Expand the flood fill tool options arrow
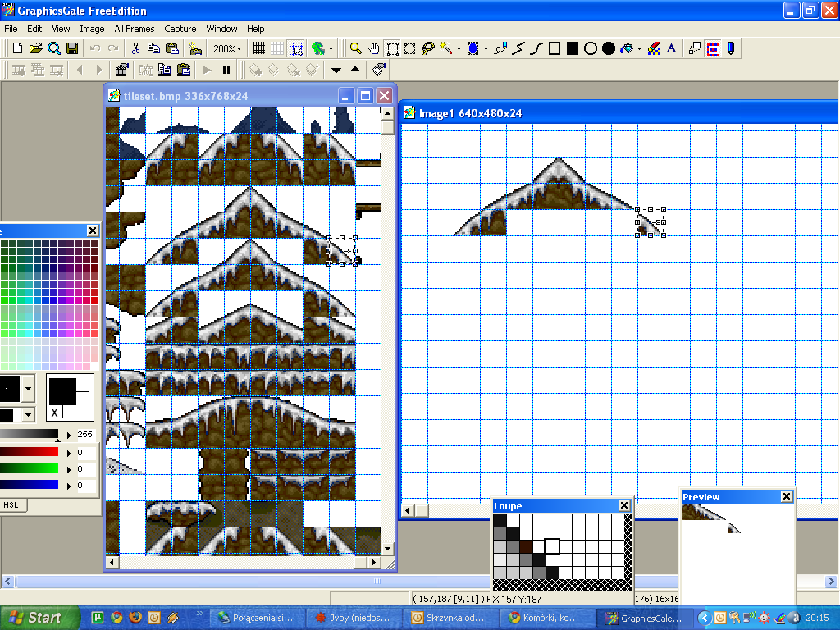The width and height of the screenshot is (840, 630). (x=639, y=48)
